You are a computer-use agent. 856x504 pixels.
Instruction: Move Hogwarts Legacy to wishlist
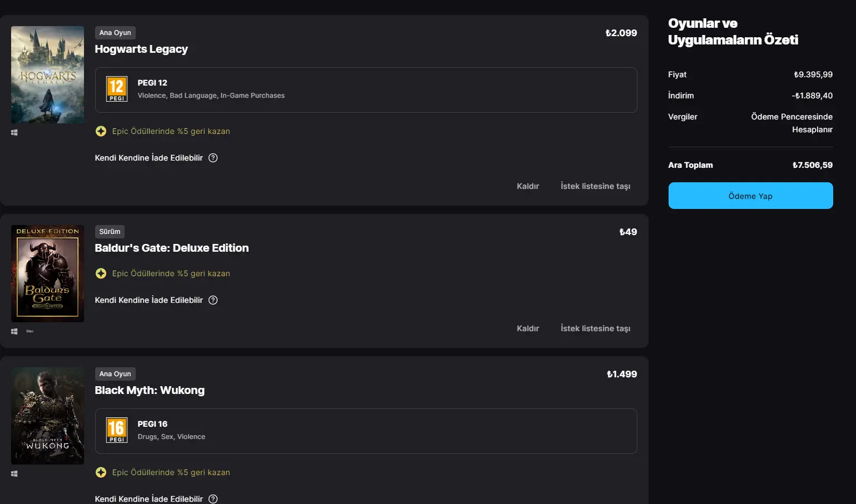click(x=595, y=186)
